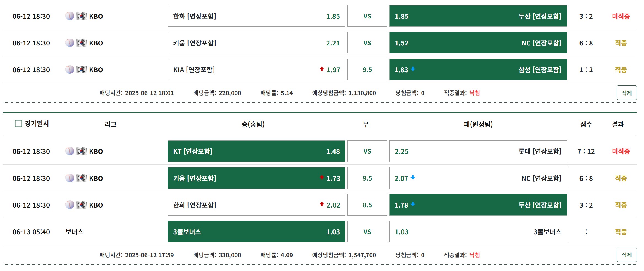Click the red 낙첨 result for the 330,000 bet
This screenshot has height=271, width=644.
[x=474, y=255]
